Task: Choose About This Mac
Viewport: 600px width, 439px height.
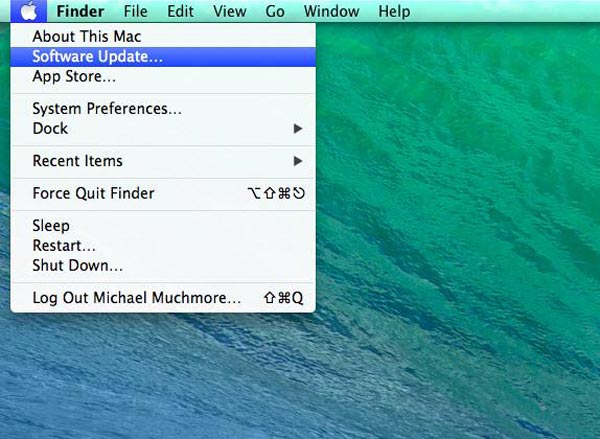Action: click(163, 37)
